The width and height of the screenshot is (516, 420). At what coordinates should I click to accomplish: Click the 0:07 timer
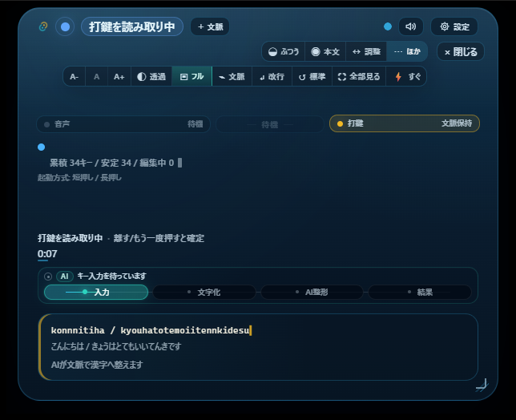[47, 254]
